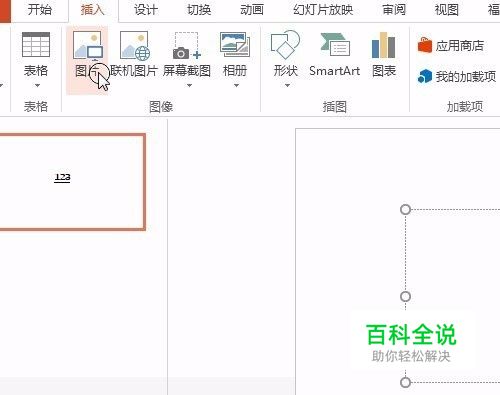This screenshot has height=395, width=500.
Task: Open the 应用商店 app store
Action: click(451, 45)
